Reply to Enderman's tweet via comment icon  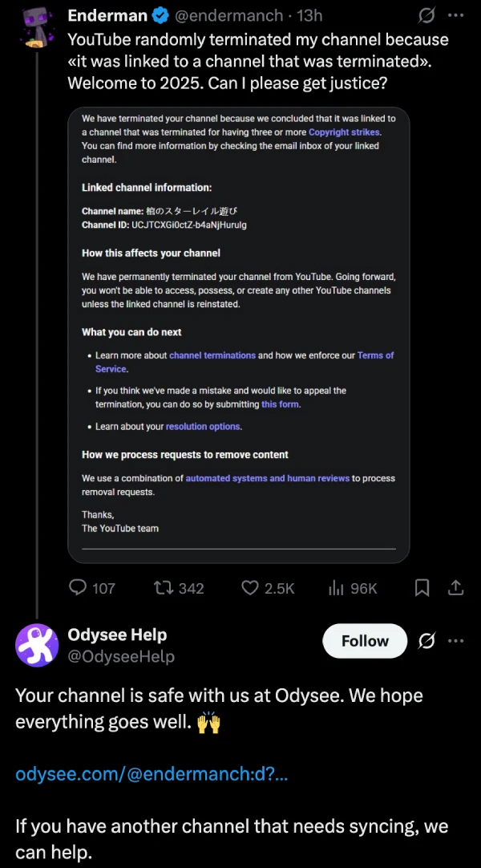pyautogui.click(x=79, y=588)
